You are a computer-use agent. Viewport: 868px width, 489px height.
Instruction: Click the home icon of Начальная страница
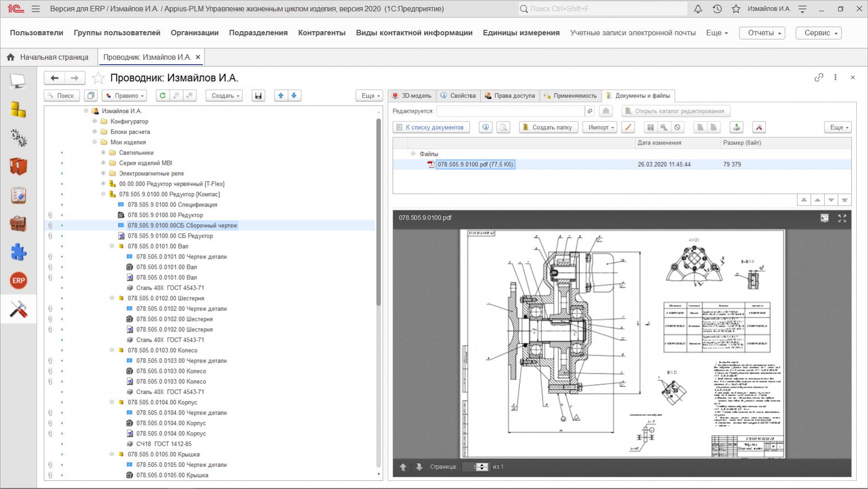click(11, 57)
